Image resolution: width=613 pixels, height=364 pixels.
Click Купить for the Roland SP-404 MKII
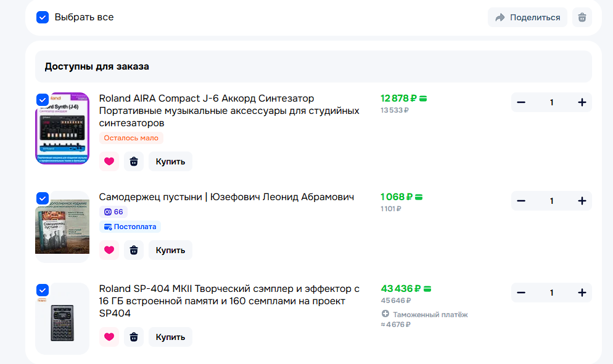pos(170,337)
